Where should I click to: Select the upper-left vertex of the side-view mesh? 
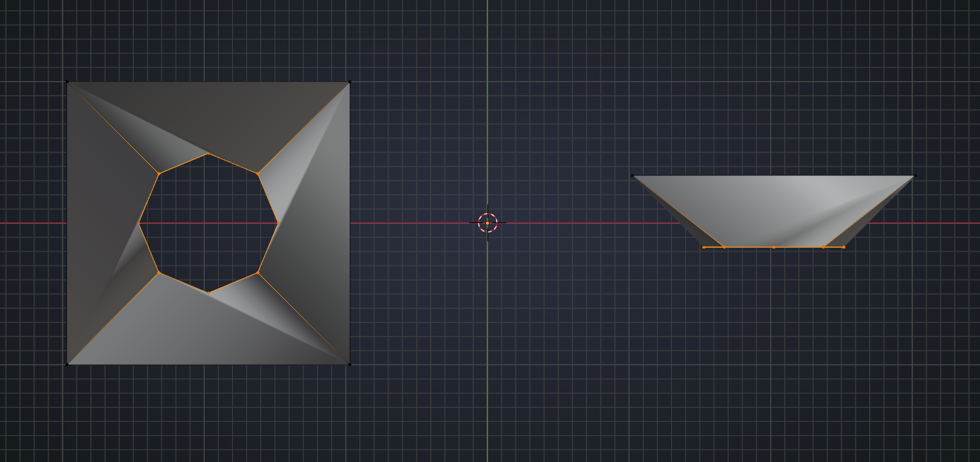tap(632, 176)
